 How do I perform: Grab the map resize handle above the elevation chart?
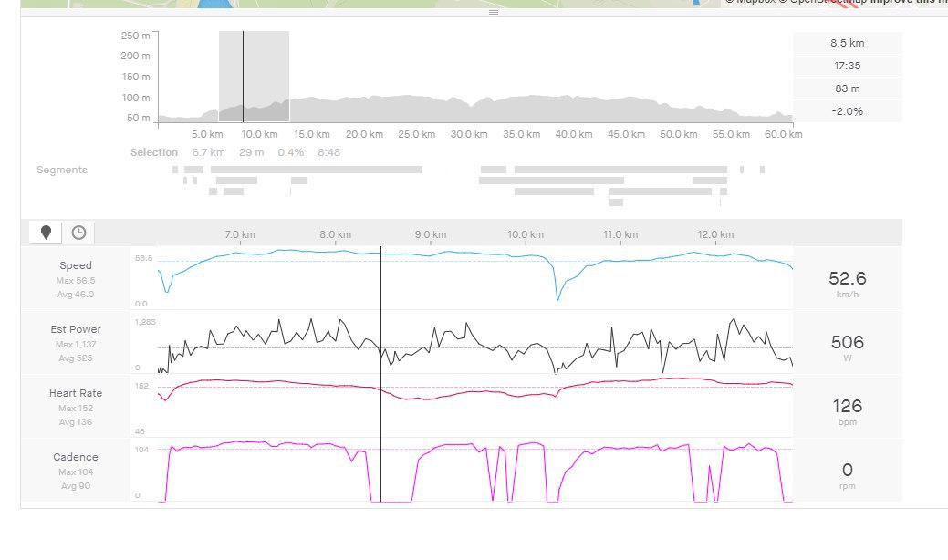[494, 12]
